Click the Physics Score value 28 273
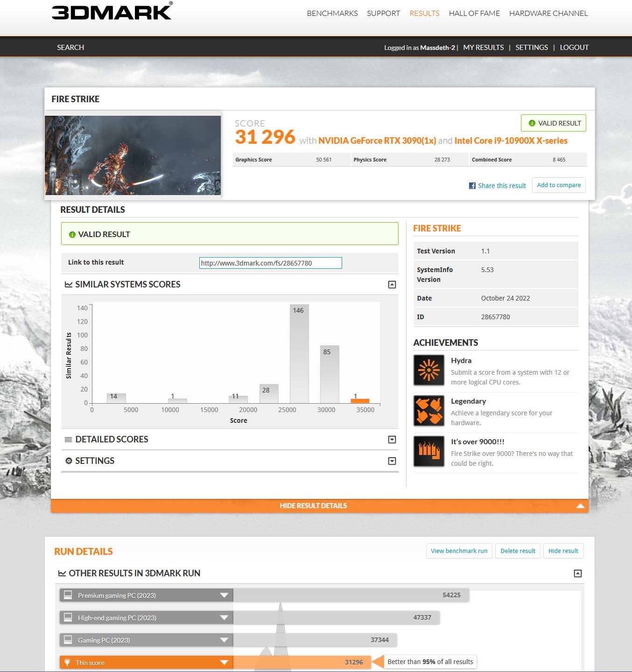The width and height of the screenshot is (632, 672). (x=442, y=160)
